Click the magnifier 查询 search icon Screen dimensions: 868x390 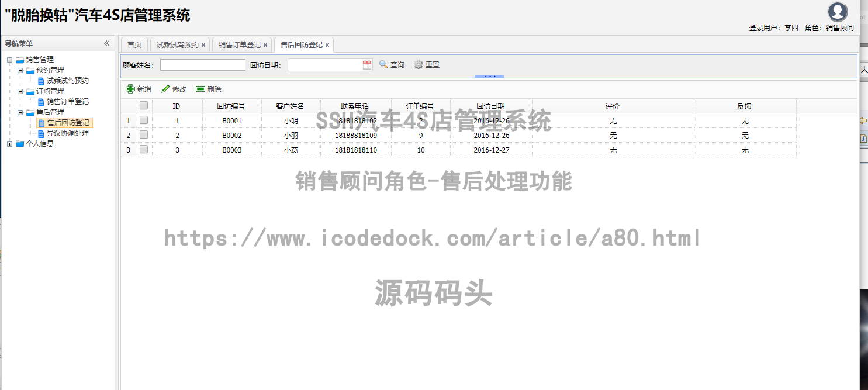(383, 65)
